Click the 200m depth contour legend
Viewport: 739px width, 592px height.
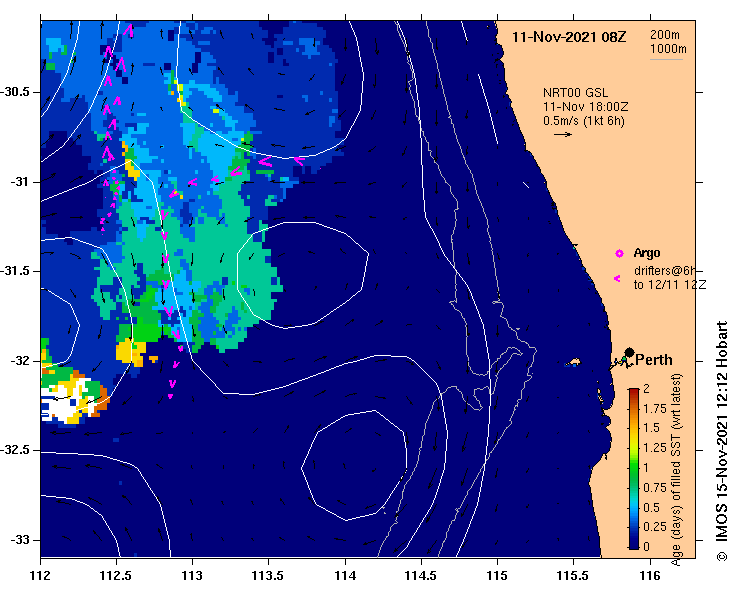pos(665,35)
